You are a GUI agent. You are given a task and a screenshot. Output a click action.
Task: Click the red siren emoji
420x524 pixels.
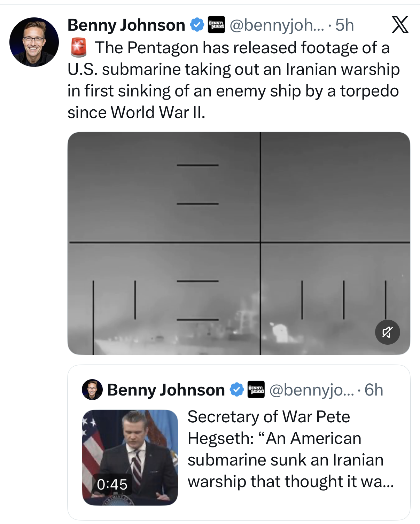pos(78,48)
